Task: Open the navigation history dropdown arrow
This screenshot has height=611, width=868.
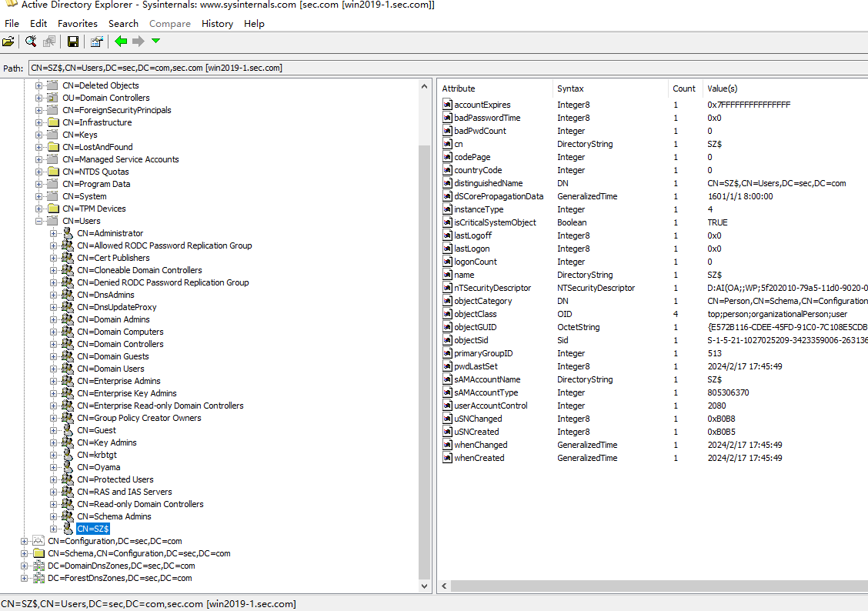Action: 156,42
